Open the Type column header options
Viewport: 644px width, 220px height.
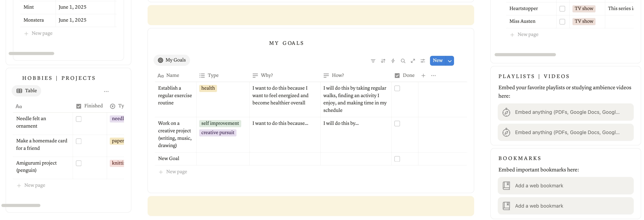pyautogui.click(x=209, y=75)
